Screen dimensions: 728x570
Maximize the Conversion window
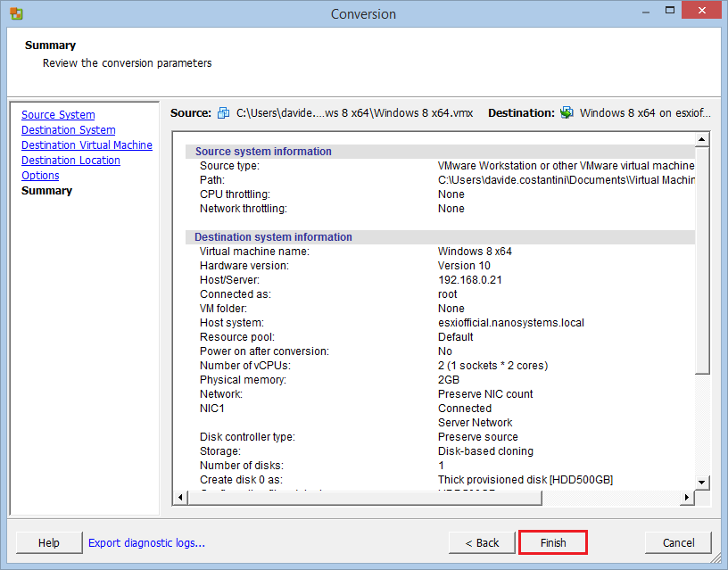(x=669, y=11)
